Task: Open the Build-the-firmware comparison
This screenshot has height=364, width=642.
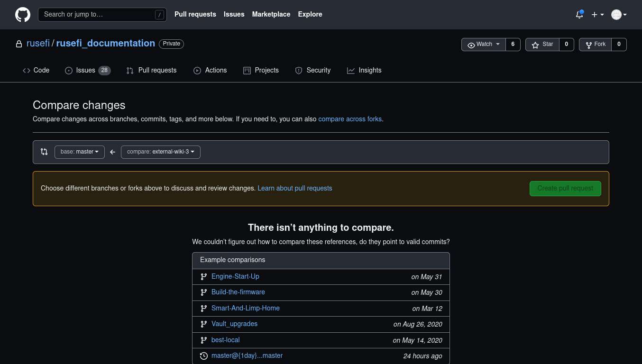Action: click(238, 292)
